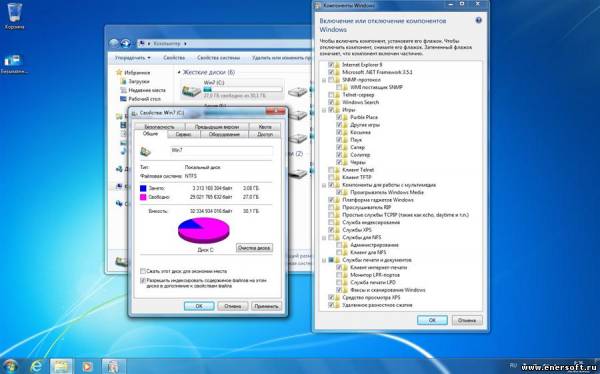Switch to the Оборудование tab
The width and height of the screenshot is (600, 374).
tap(224, 134)
